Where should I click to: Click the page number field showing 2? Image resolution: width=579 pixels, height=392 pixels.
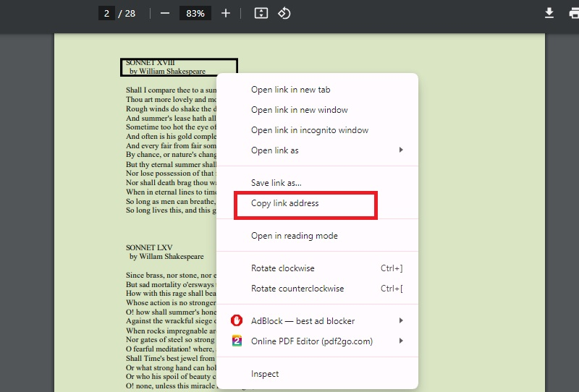tap(106, 14)
